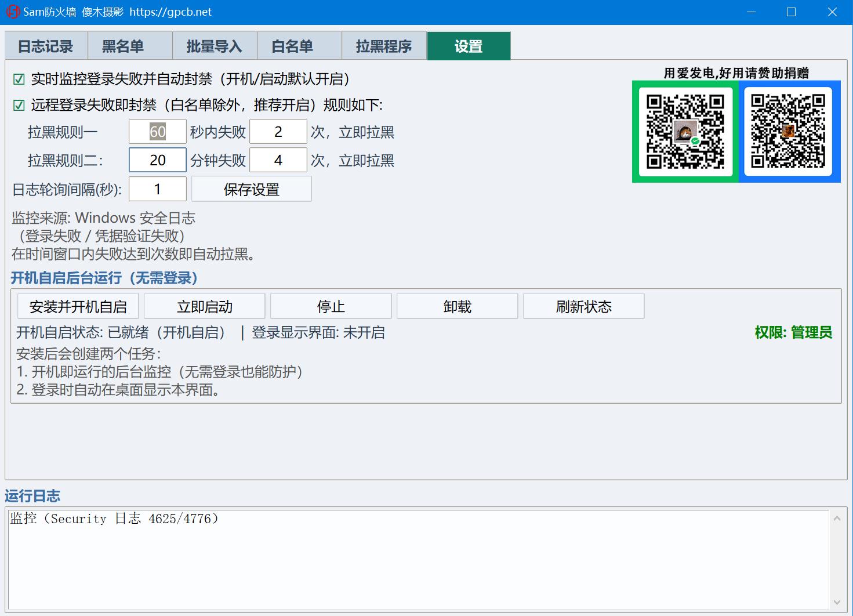Click the 开机自启状态: 已就绪 text
The width and height of the screenshot is (853, 616).
[x=121, y=332]
